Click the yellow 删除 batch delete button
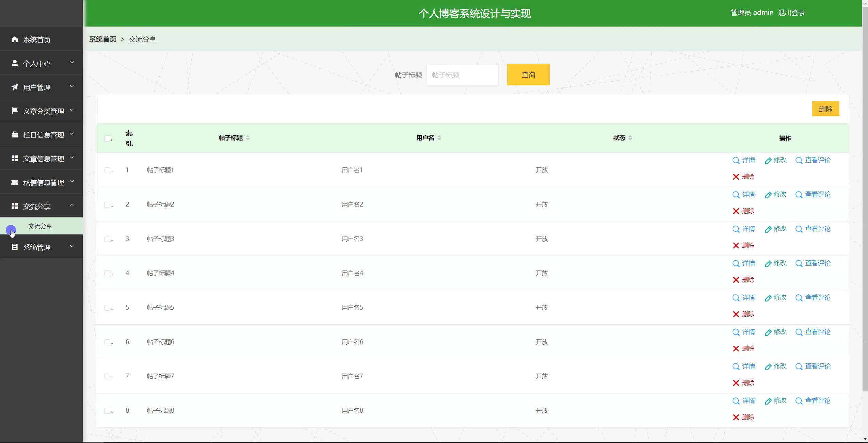Screen dimensions: 868x443 825,109
